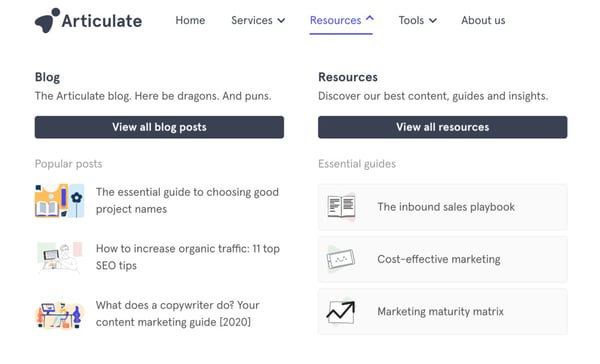Open the Cost-effective marketing guide
600x364 pixels.
click(443, 259)
